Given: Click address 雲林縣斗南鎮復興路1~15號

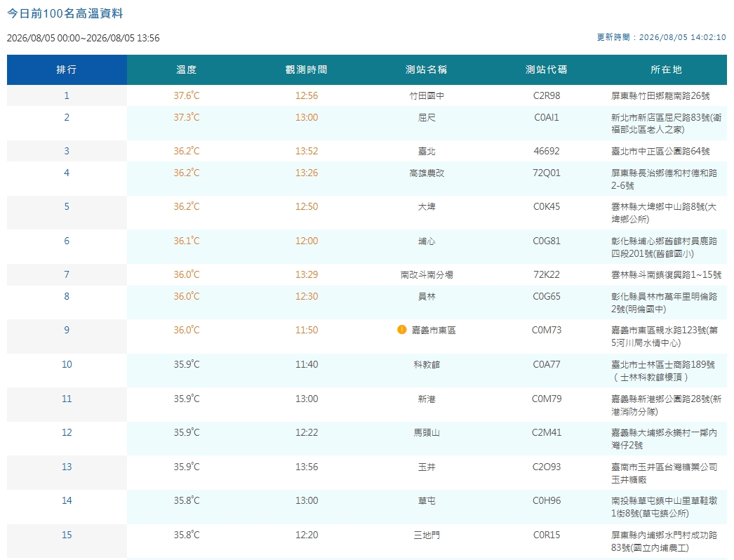Looking at the screenshot, I should click(x=666, y=275).
